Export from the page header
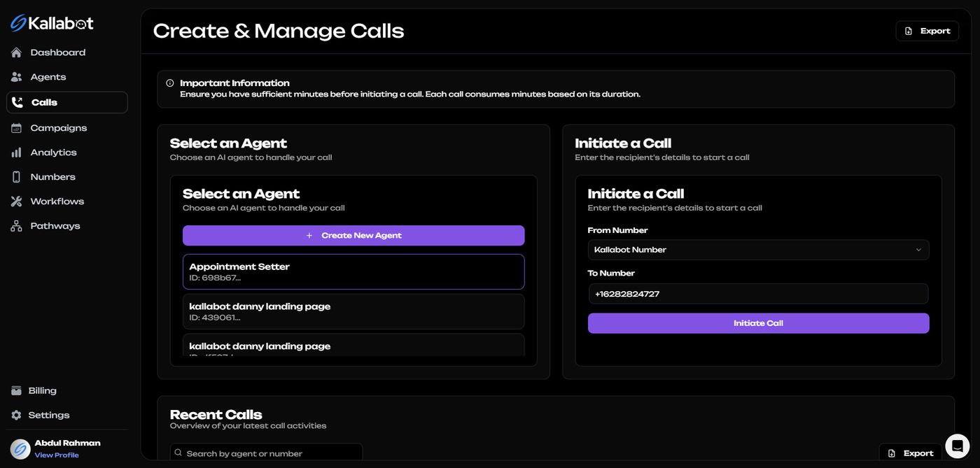This screenshot has height=468, width=980. pyautogui.click(x=927, y=31)
